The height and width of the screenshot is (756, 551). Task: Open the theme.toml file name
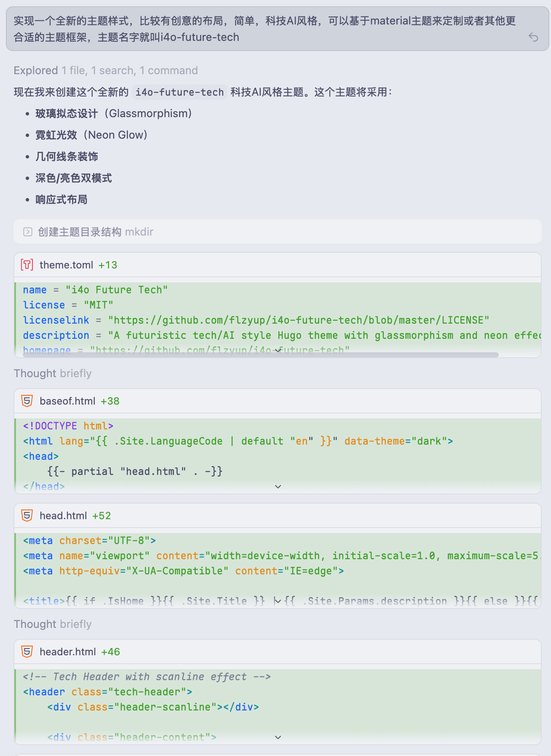66,265
